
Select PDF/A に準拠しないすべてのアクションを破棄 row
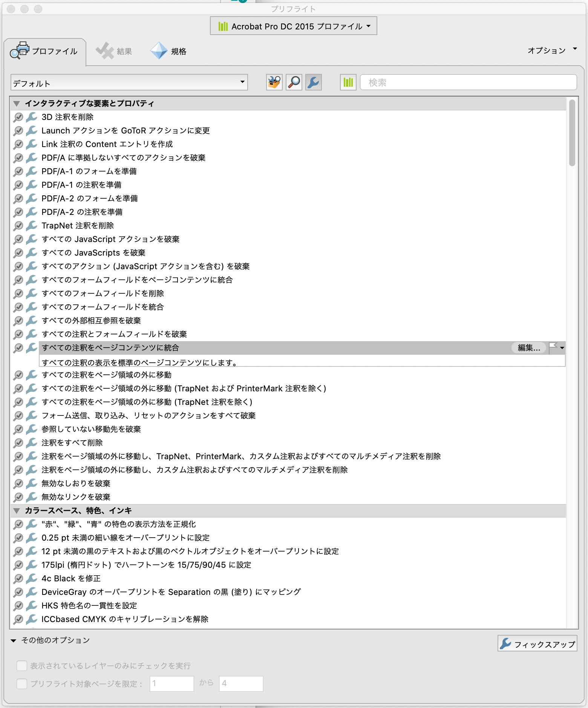289,158
